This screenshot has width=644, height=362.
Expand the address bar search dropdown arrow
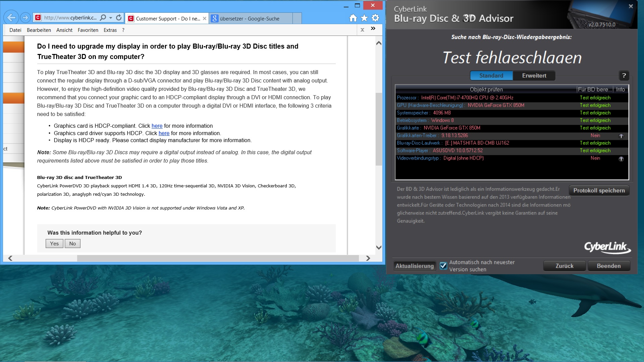click(x=111, y=18)
